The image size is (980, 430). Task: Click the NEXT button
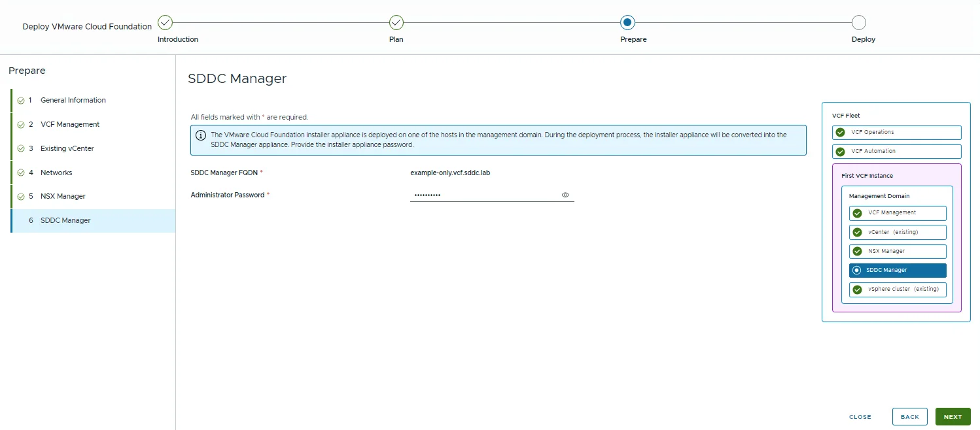pos(953,417)
